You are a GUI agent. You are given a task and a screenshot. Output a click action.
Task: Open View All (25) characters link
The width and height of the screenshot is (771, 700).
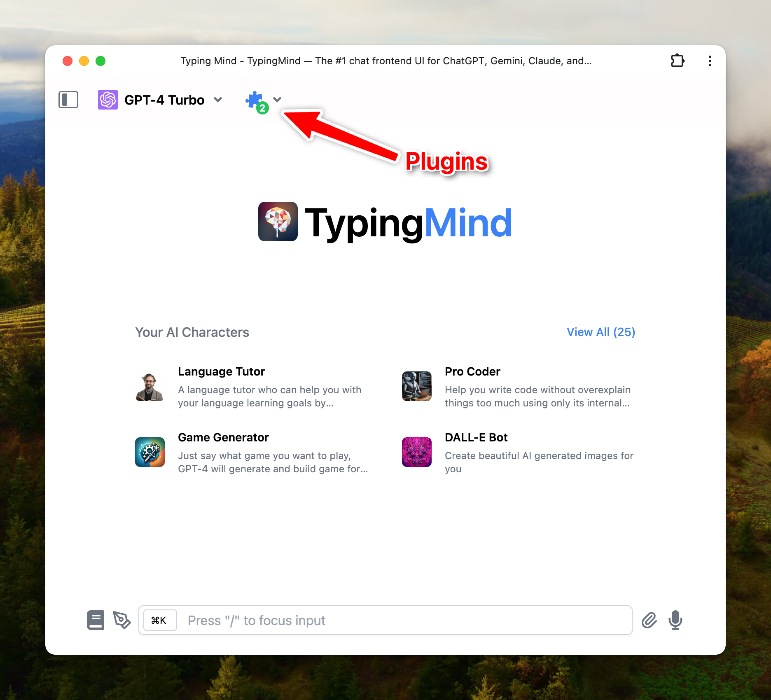coord(601,332)
